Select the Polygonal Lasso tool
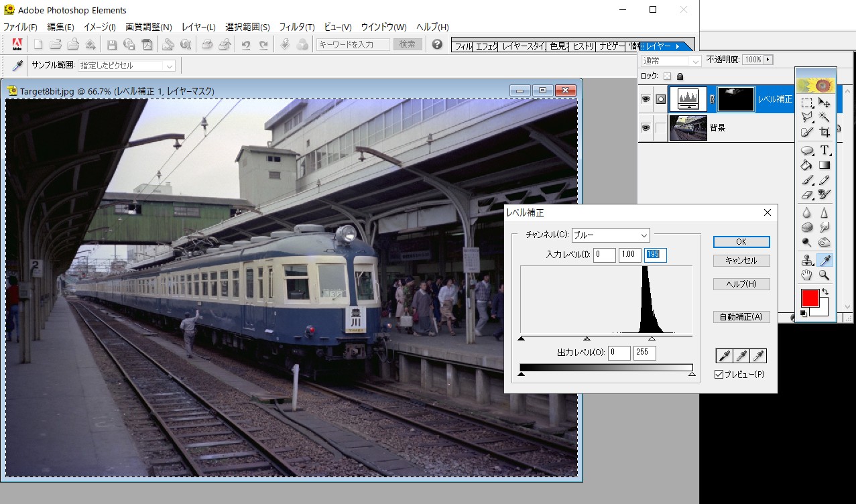Screen dimensions: 856x504 (807, 117)
